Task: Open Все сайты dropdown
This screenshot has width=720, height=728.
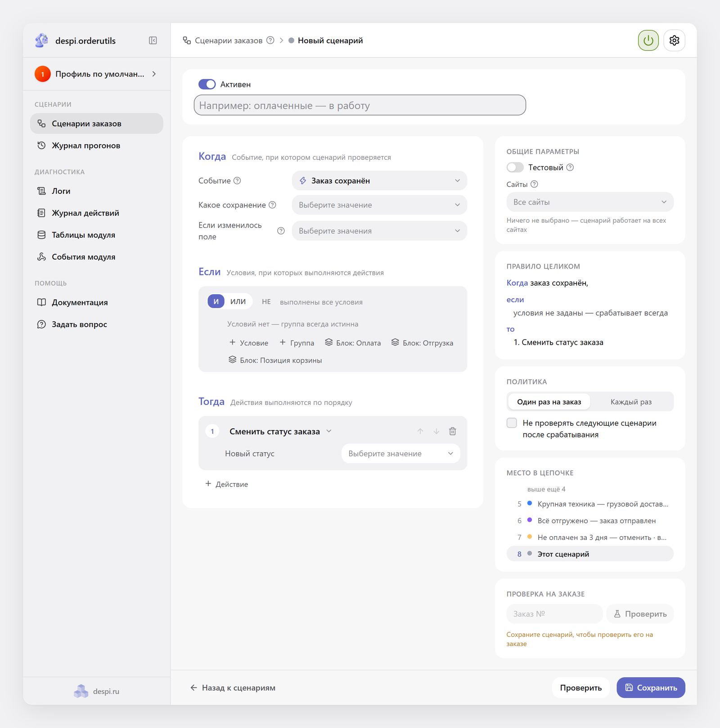Action: tap(590, 202)
